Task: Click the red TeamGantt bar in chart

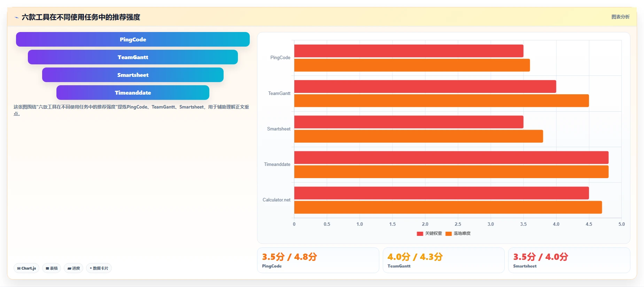Action: tap(425, 86)
